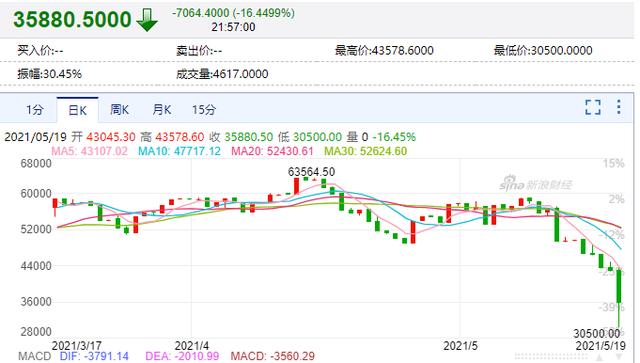The image size is (640, 363).
Task: Click the date 2021/05/19 in chart header
Action: [35, 137]
